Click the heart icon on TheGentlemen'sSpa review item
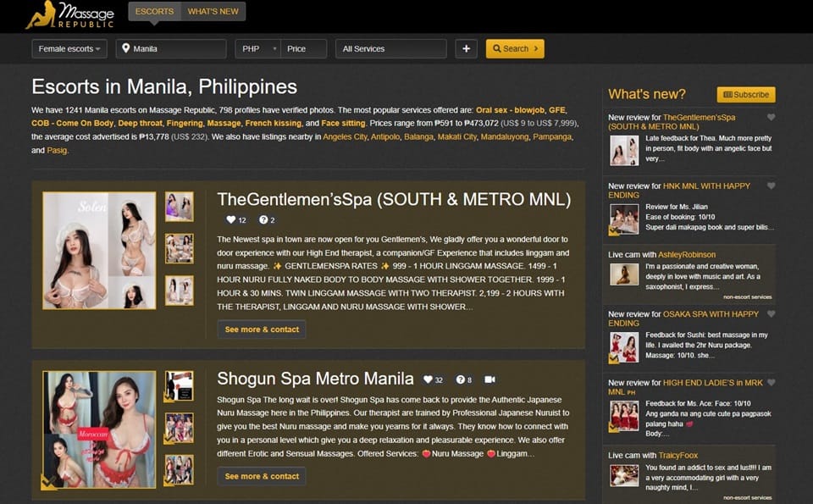Image resolution: width=813 pixels, height=504 pixels. click(771, 117)
